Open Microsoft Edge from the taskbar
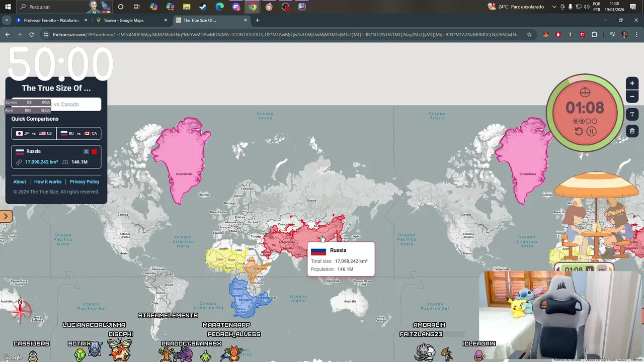This screenshot has width=644, height=362. [x=220, y=7]
